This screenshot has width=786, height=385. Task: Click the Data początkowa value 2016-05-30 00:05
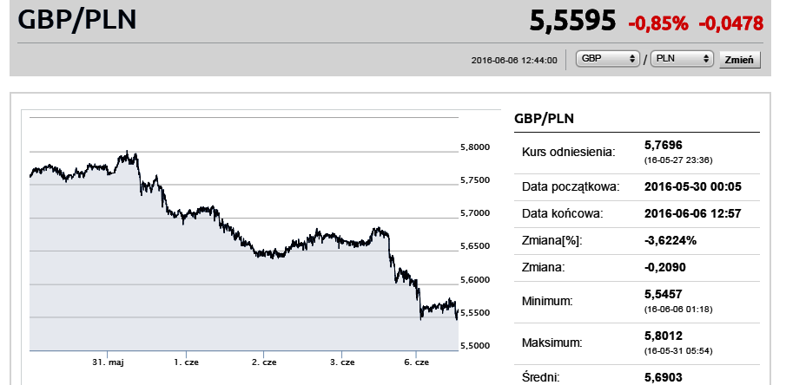coord(692,187)
